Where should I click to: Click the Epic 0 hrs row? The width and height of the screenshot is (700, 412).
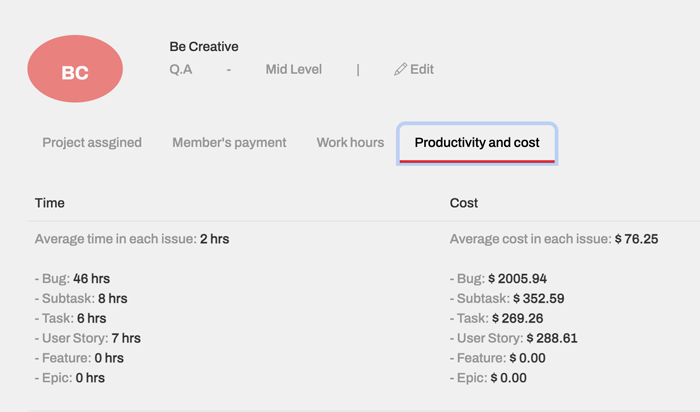point(70,378)
